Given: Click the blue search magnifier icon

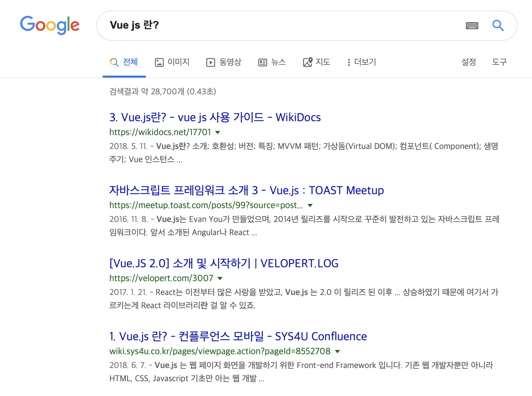Looking at the screenshot, I should click(498, 25).
